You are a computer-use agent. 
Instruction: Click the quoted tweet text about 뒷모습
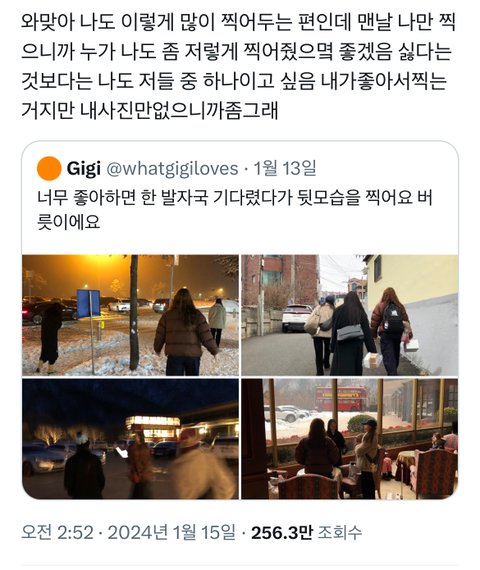click(x=235, y=210)
